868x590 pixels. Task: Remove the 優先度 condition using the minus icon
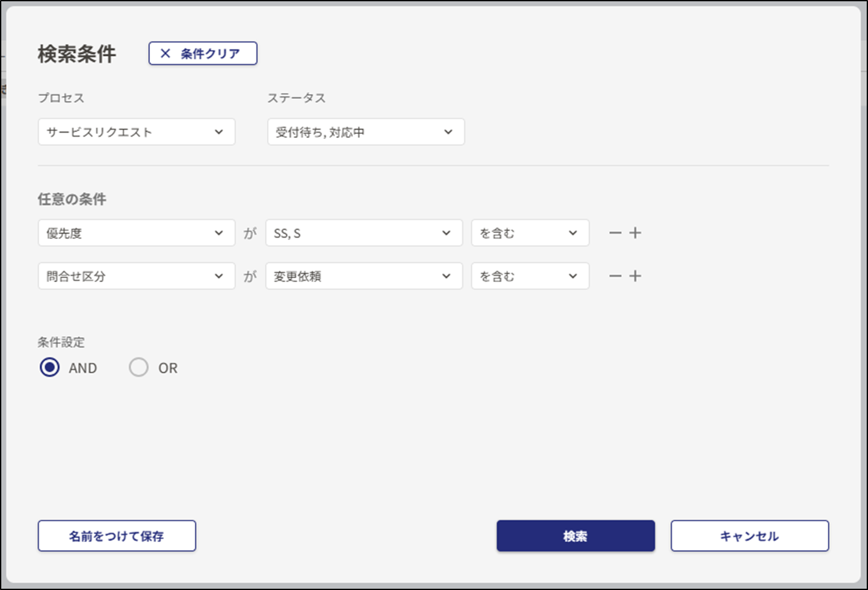click(x=614, y=232)
